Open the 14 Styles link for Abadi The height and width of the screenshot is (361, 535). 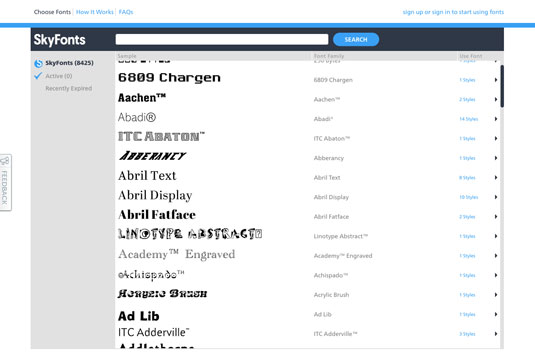[x=468, y=119]
